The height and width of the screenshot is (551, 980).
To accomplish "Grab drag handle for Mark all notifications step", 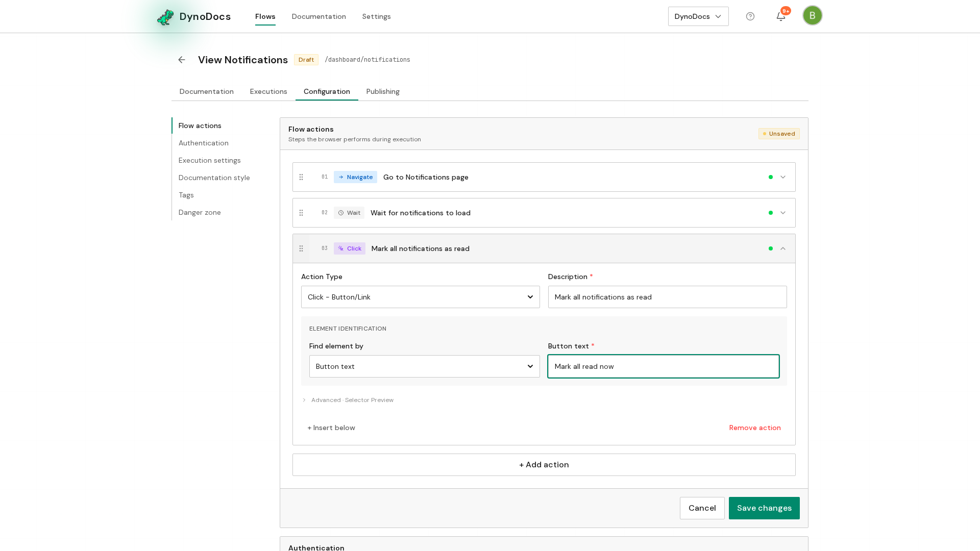I will (301, 248).
